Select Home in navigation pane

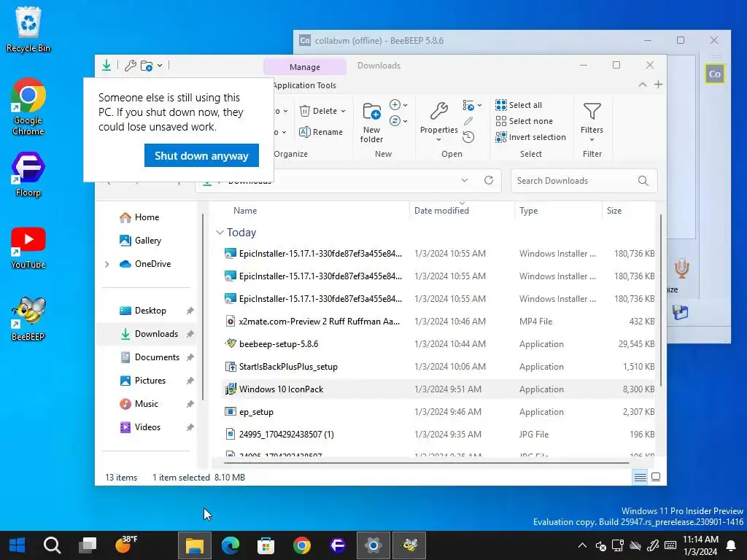pyautogui.click(x=147, y=217)
